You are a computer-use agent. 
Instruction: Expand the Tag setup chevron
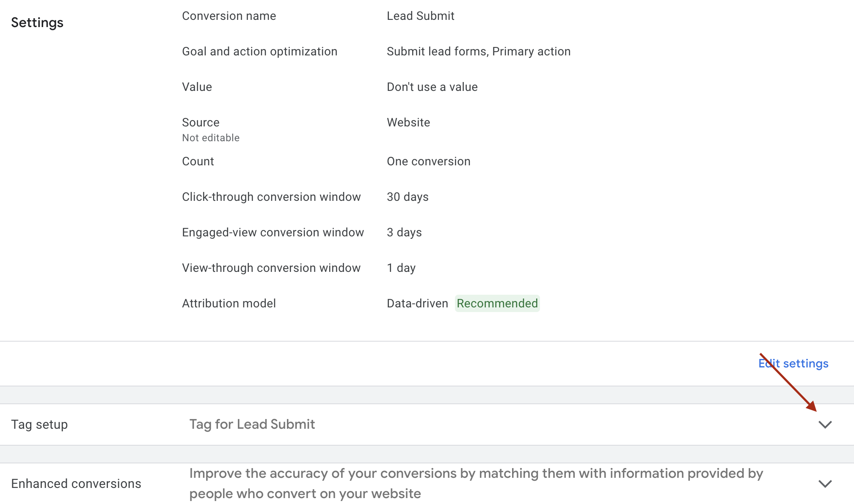(x=825, y=425)
